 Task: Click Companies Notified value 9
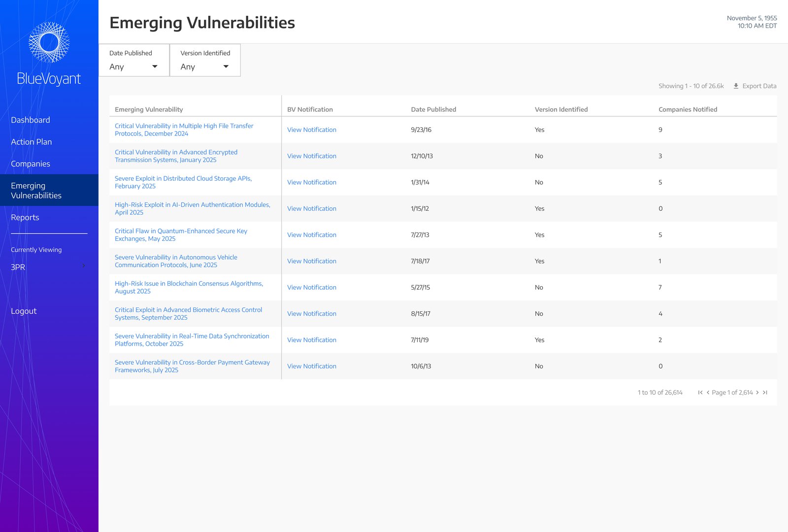(x=660, y=130)
